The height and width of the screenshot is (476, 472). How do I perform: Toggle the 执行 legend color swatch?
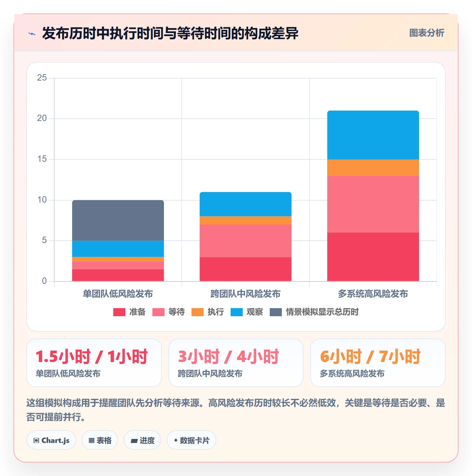click(x=197, y=312)
